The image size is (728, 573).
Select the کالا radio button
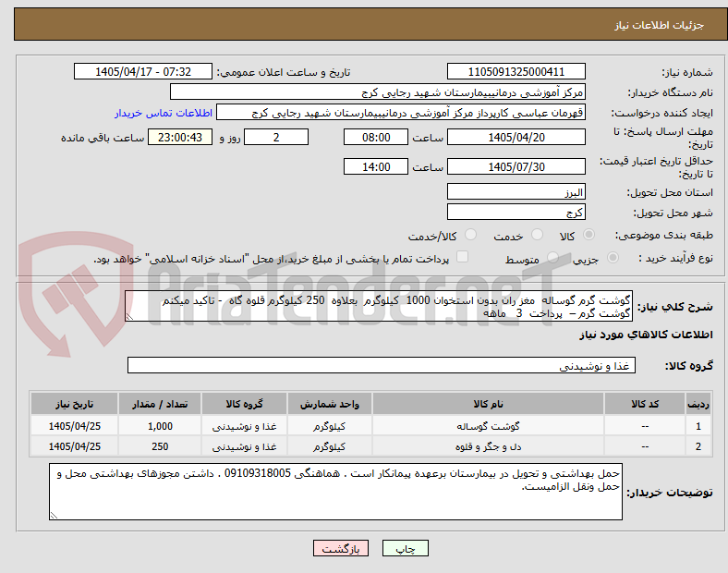(588, 235)
